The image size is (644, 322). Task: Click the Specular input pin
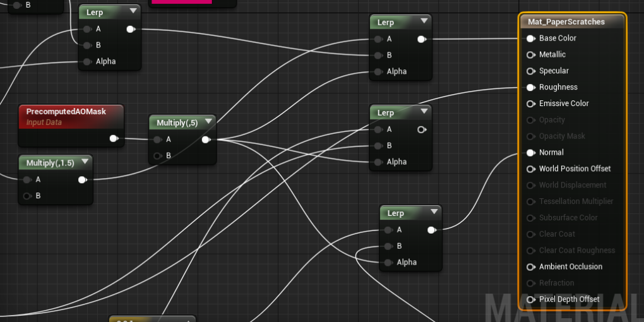click(530, 71)
